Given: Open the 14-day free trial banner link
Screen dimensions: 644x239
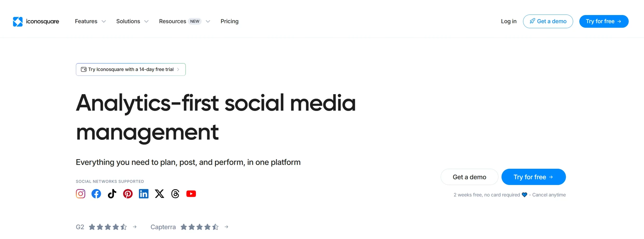Looking at the screenshot, I should (x=131, y=69).
